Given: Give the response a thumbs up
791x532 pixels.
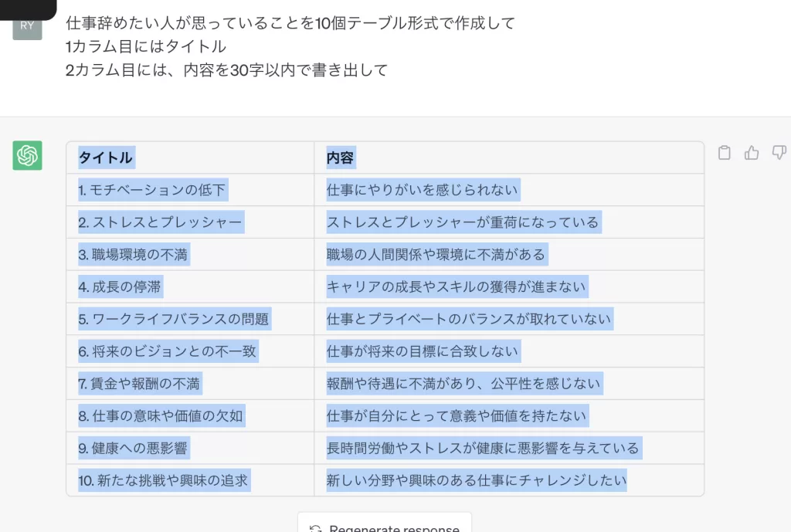Looking at the screenshot, I should tap(752, 153).
